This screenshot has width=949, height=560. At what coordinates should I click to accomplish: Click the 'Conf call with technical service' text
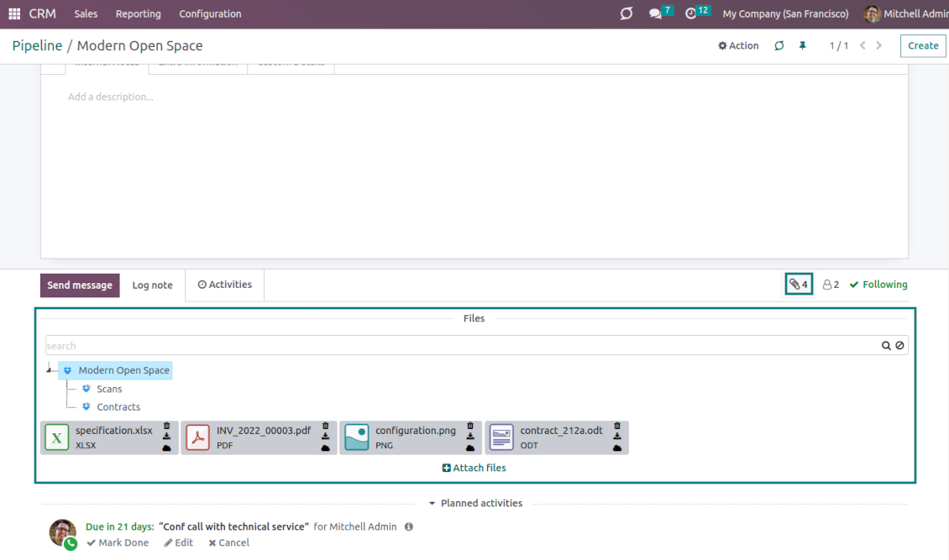(x=233, y=526)
